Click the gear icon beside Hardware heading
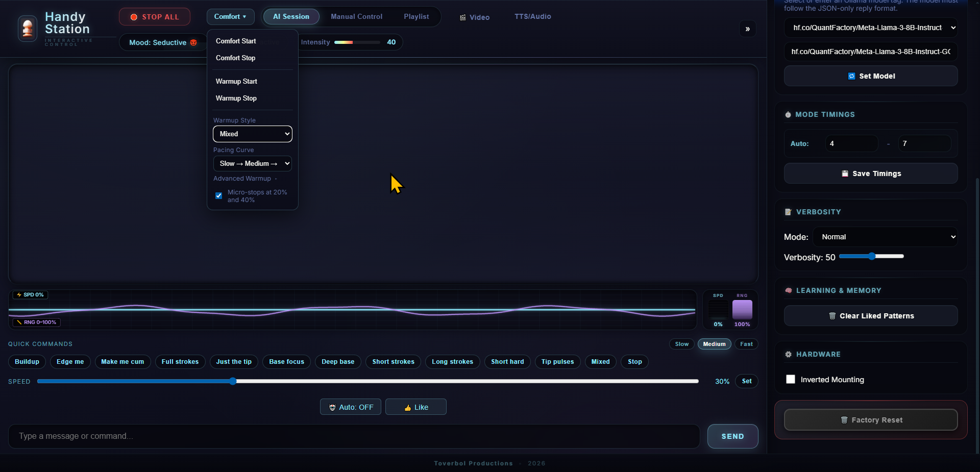The image size is (980, 472). 789,354
